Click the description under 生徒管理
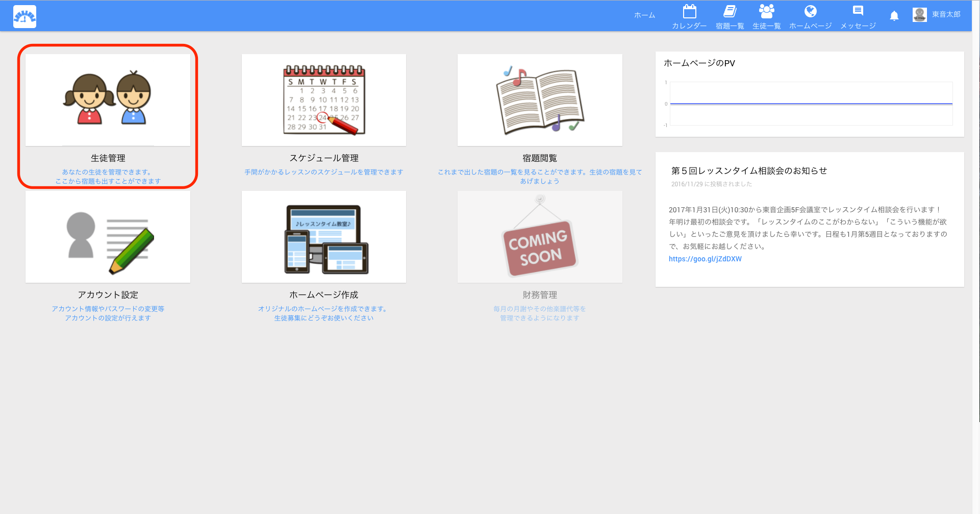 108,177
